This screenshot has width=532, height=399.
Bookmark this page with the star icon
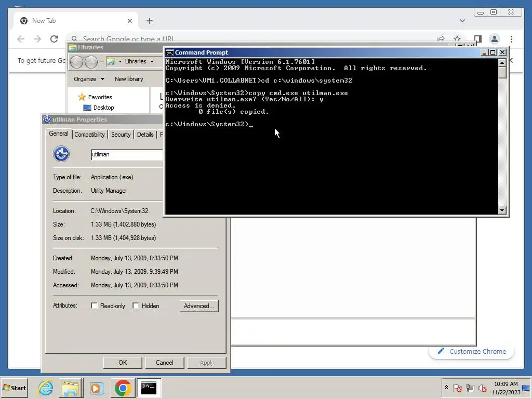pyautogui.click(x=457, y=38)
